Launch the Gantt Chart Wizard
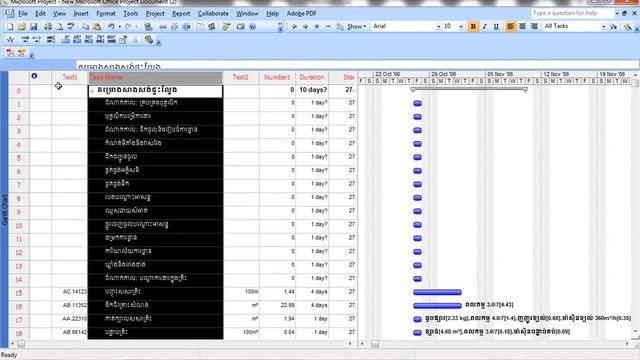This screenshot has width=640, height=360. (627, 27)
